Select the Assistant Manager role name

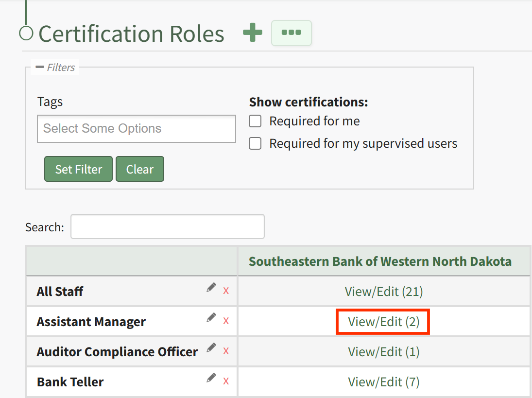tap(91, 322)
